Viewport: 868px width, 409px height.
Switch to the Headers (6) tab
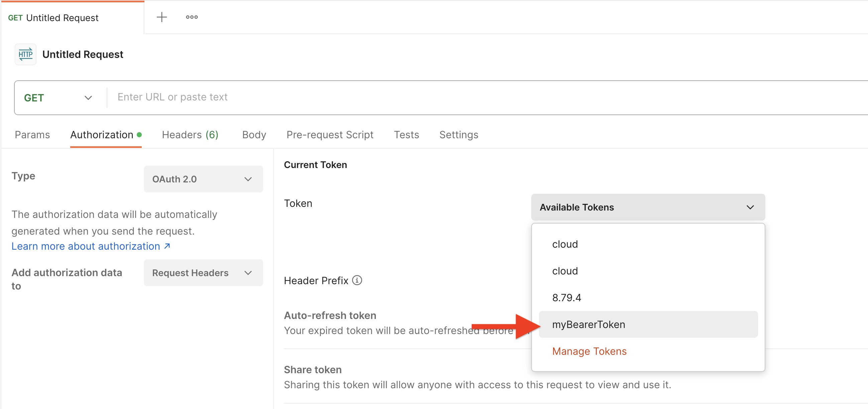(190, 135)
